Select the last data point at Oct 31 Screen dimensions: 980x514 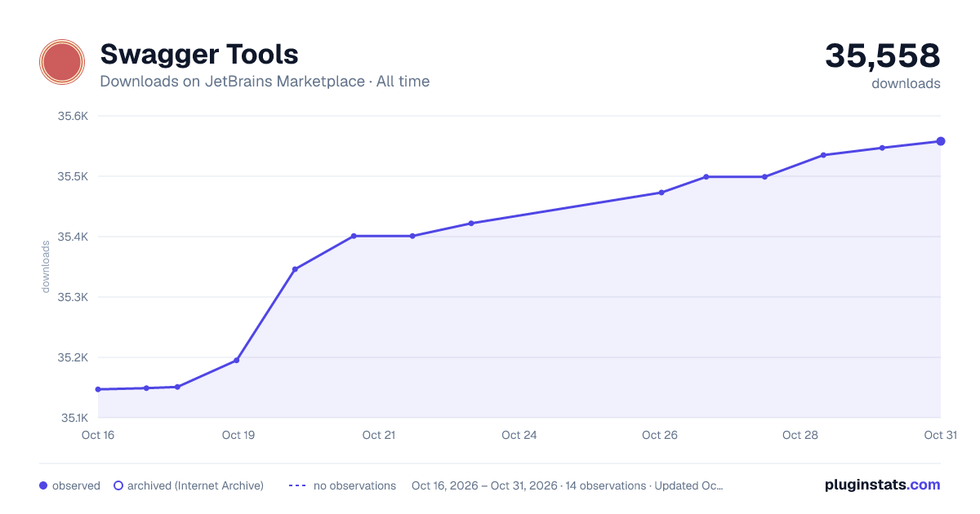pyautogui.click(x=941, y=141)
